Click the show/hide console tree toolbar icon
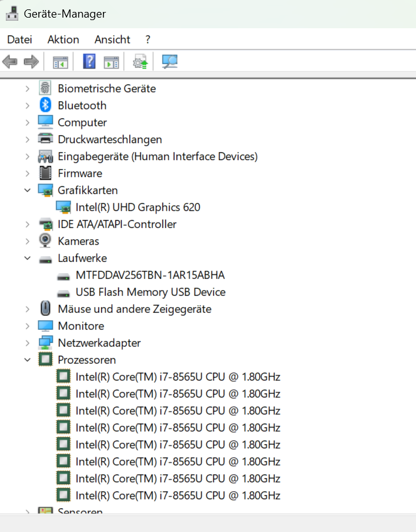This screenshot has width=416, height=532. [x=60, y=62]
